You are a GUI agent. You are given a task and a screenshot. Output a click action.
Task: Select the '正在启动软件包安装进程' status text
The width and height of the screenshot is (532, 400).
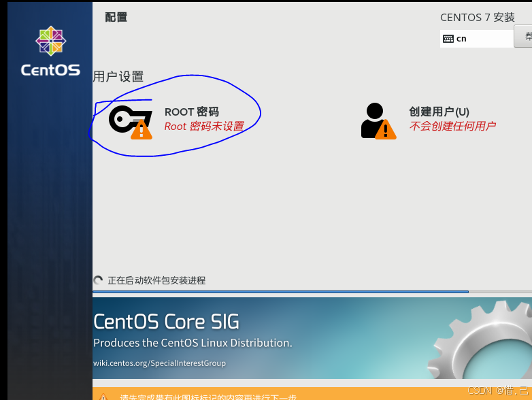(x=156, y=280)
